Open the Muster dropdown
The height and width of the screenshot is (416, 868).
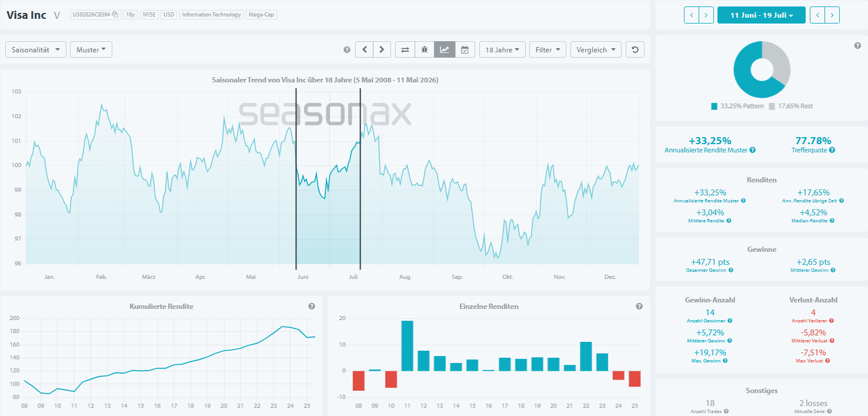coord(91,50)
